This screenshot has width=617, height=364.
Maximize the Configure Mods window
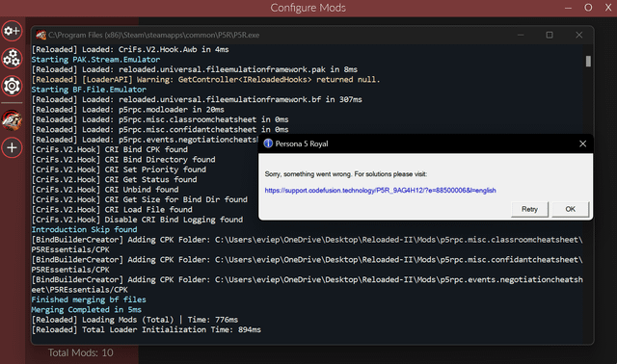coord(588,8)
